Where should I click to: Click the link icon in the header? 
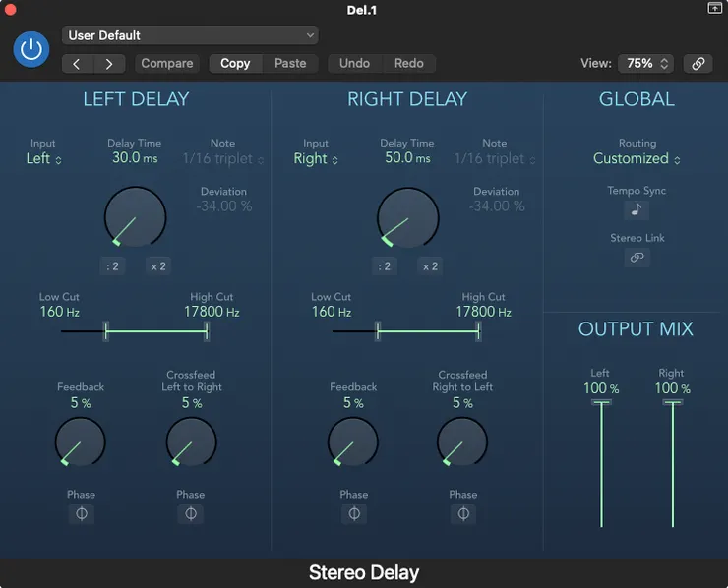coord(698,64)
